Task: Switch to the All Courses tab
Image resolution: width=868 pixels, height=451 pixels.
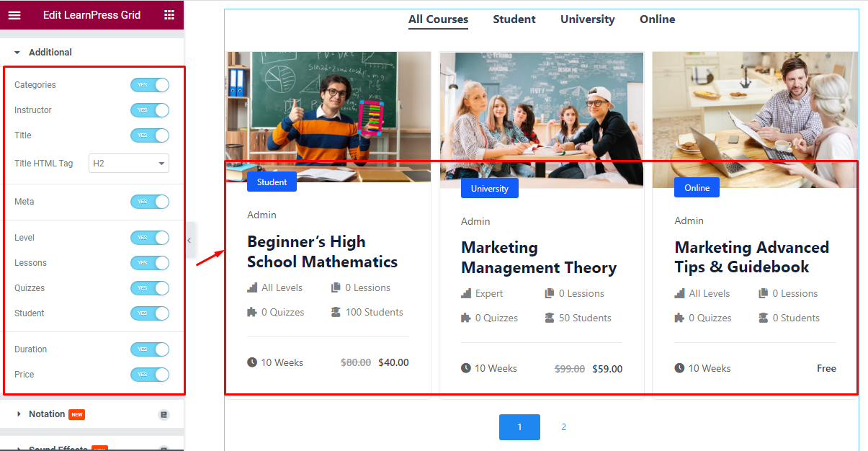Action: click(x=438, y=19)
